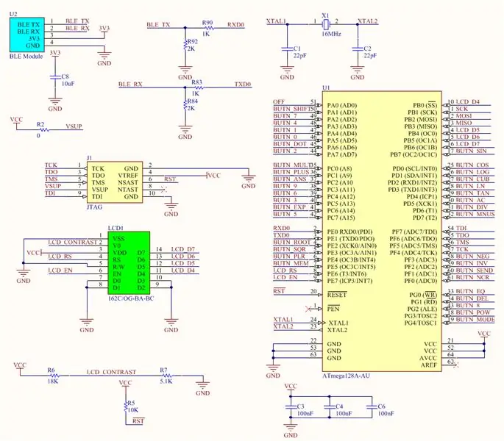The height and width of the screenshot is (441, 504).
Task: Select capacitor C8 10uF symbol
Action: (x=55, y=77)
